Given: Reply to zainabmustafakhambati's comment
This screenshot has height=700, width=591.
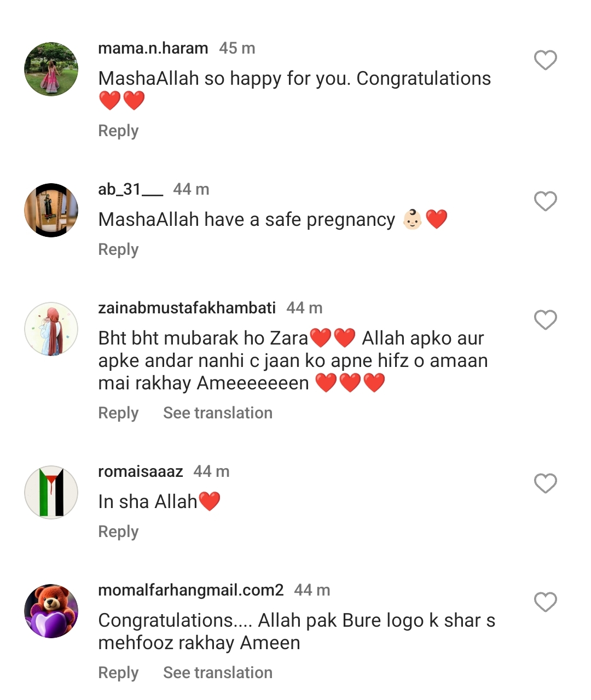Looking at the screenshot, I should point(118,413).
